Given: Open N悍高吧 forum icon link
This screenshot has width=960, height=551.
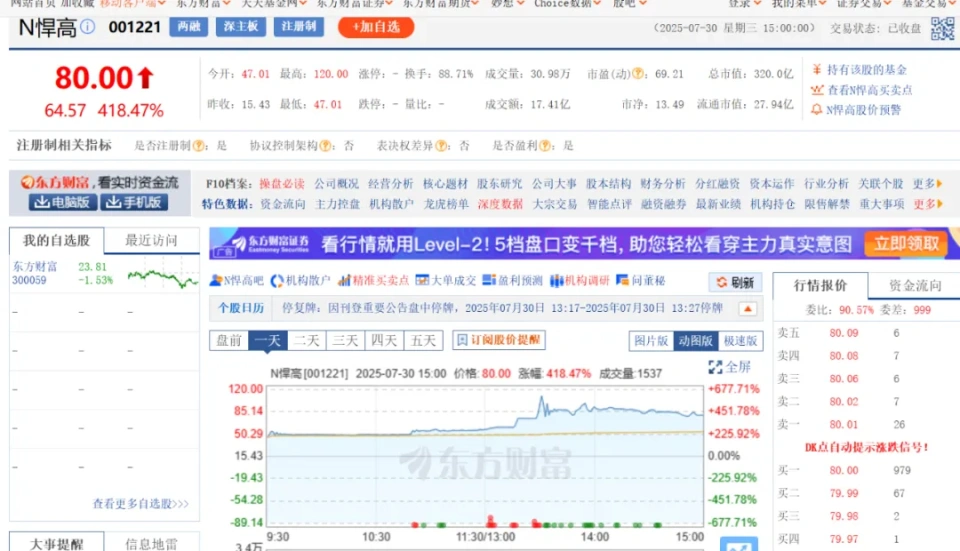Looking at the screenshot, I should [236, 280].
